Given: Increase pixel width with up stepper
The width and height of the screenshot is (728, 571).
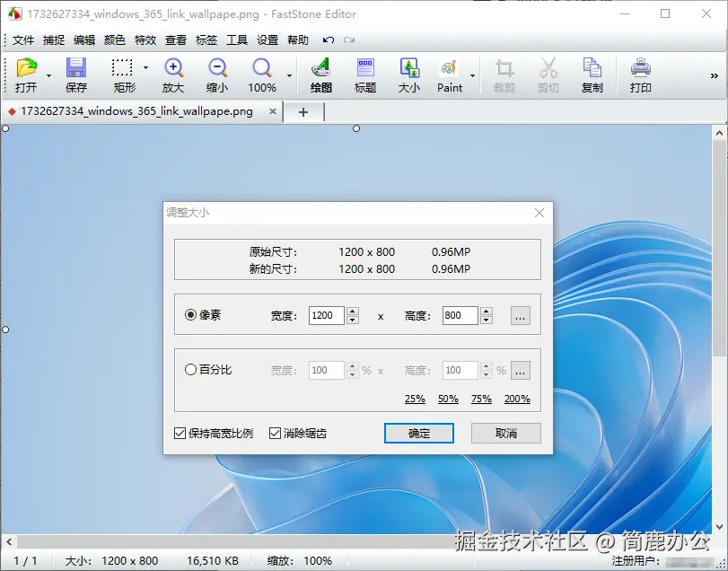Looking at the screenshot, I should pyautogui.click(x=353, y=312).
